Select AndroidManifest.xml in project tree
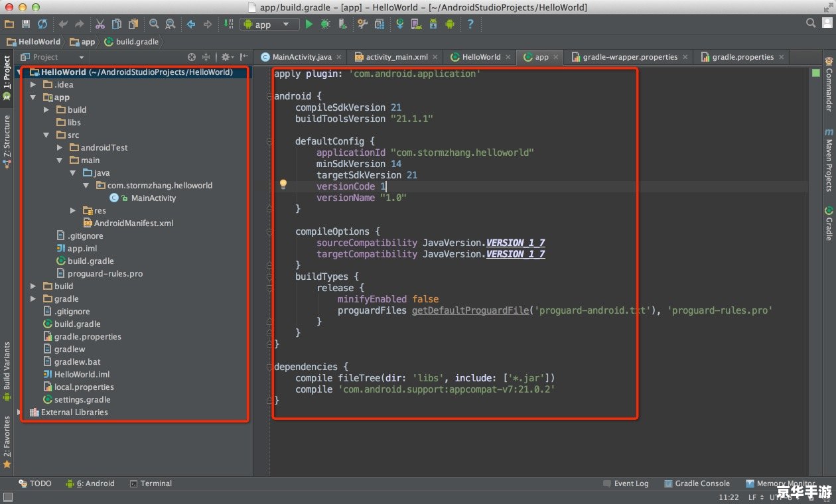This screenshot has width=836, height=504. [128, 223]
